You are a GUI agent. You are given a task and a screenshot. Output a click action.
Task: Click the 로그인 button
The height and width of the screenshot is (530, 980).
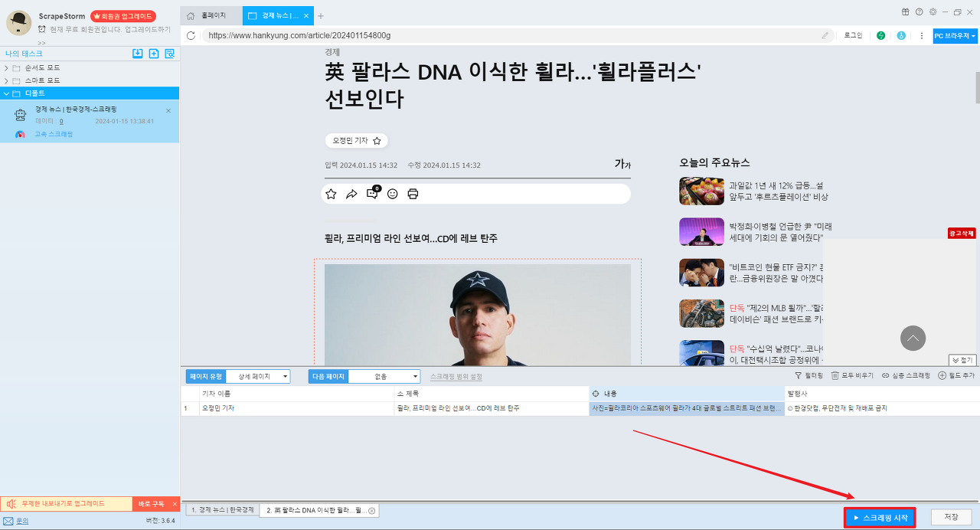pos(853,35)
